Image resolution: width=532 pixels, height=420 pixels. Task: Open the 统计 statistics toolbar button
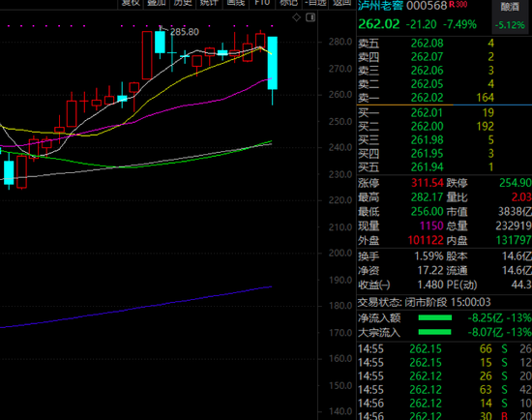tap(209, 3)
